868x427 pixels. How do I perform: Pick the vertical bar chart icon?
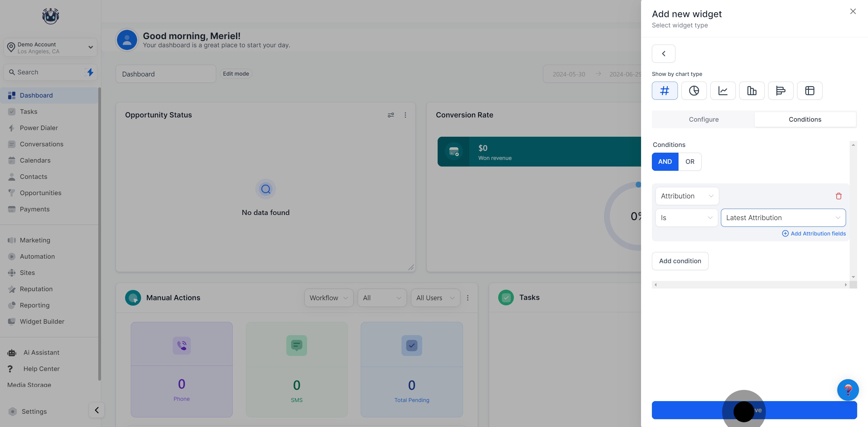tap(752, 91)
